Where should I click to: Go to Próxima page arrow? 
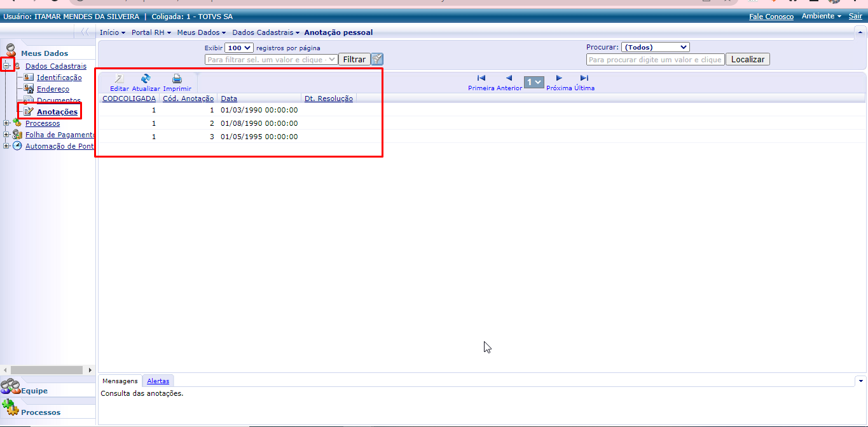(x=559, y=78)
